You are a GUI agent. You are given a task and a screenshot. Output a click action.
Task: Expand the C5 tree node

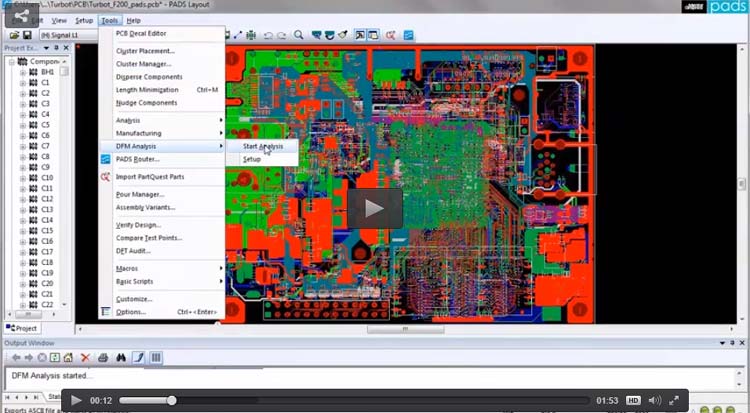point(22,125)
